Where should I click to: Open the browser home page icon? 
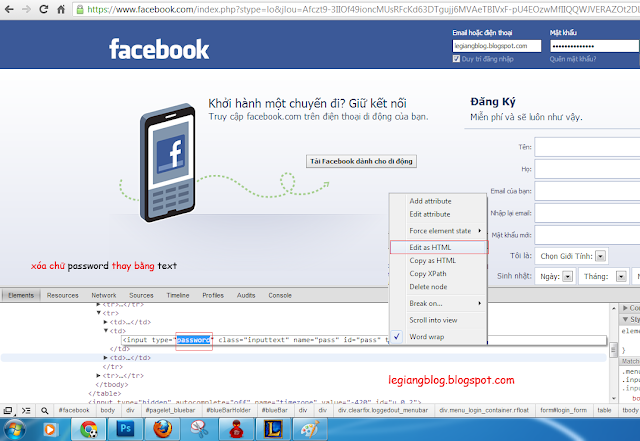click(x=61, y=9)
